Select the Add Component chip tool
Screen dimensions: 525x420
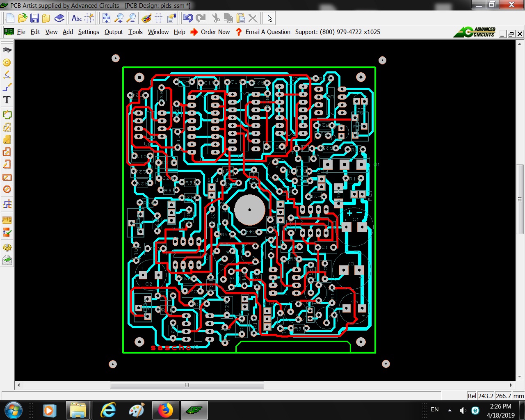point(7,50)
